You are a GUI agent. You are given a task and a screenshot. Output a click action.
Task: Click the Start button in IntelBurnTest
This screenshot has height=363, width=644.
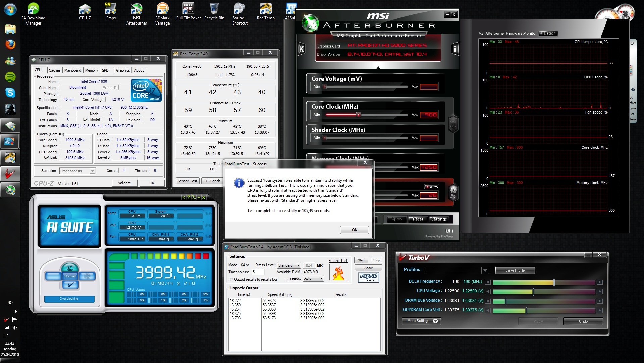(361, 260)
